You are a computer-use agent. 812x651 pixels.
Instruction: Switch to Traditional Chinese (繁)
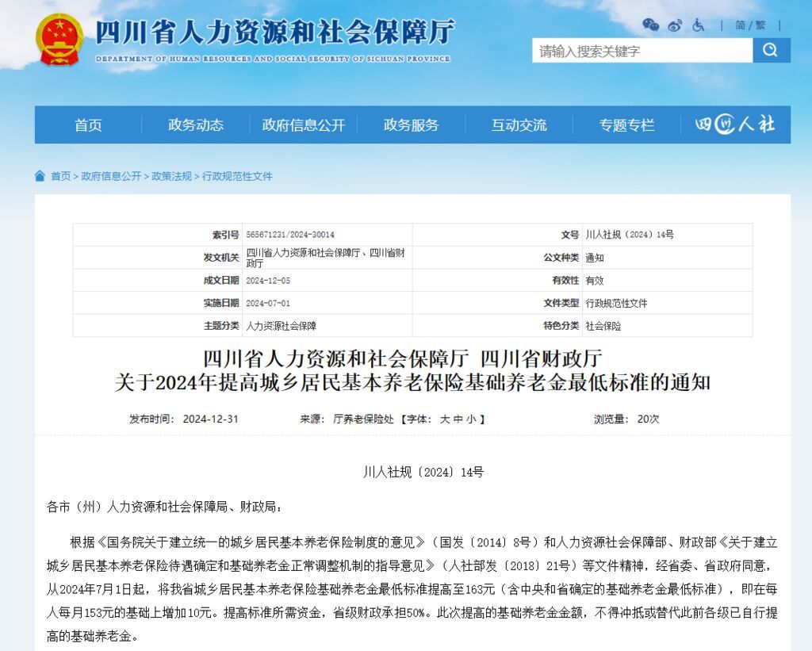(x=760, y=25)
